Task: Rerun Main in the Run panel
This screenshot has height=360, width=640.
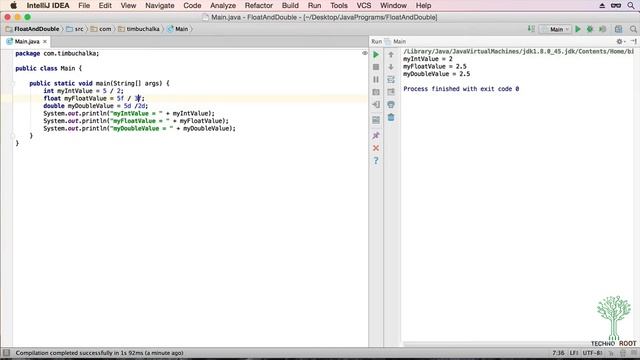Action: point(376,54)
